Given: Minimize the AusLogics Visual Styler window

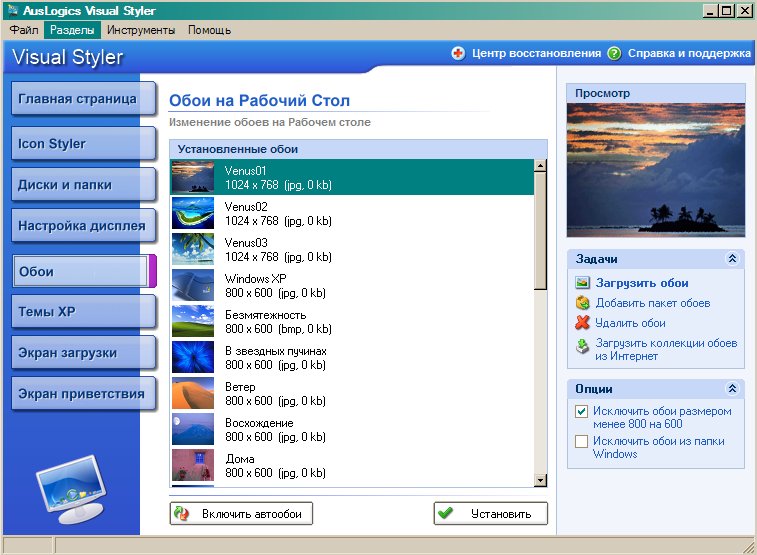Looking at the screenshot, I should point(709,11).
